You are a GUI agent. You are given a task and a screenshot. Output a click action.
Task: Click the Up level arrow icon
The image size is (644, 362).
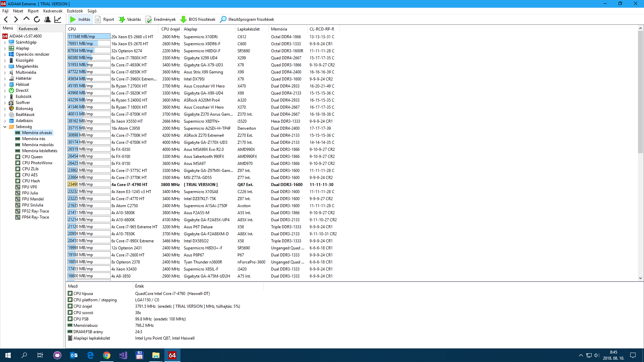pyautogui.click(x=26, y=19)
